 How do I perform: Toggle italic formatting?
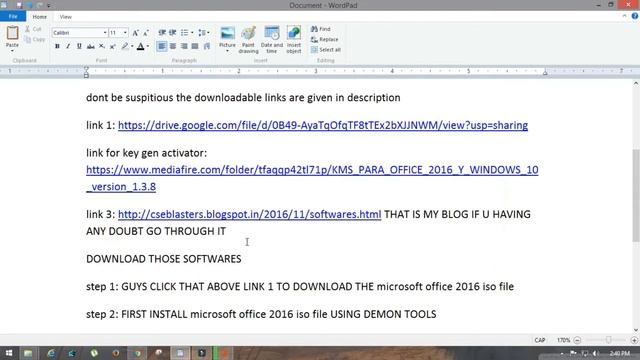tap(68, 47)
